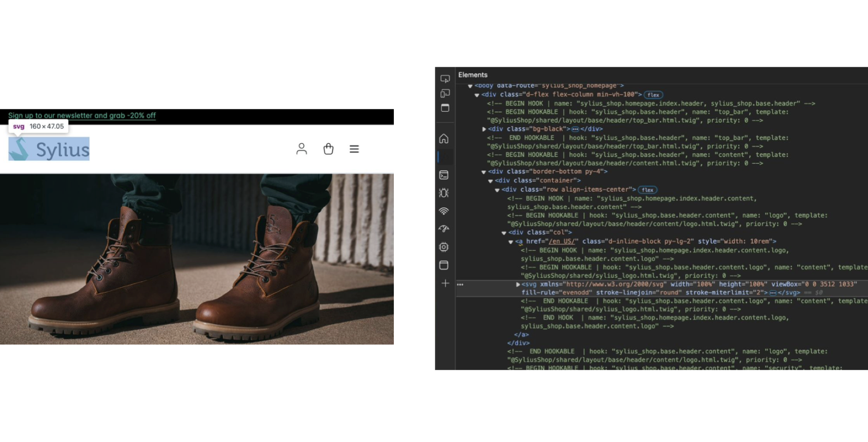Expand the selected svg element node
This screenshot has height=442, width=868.
518,284
